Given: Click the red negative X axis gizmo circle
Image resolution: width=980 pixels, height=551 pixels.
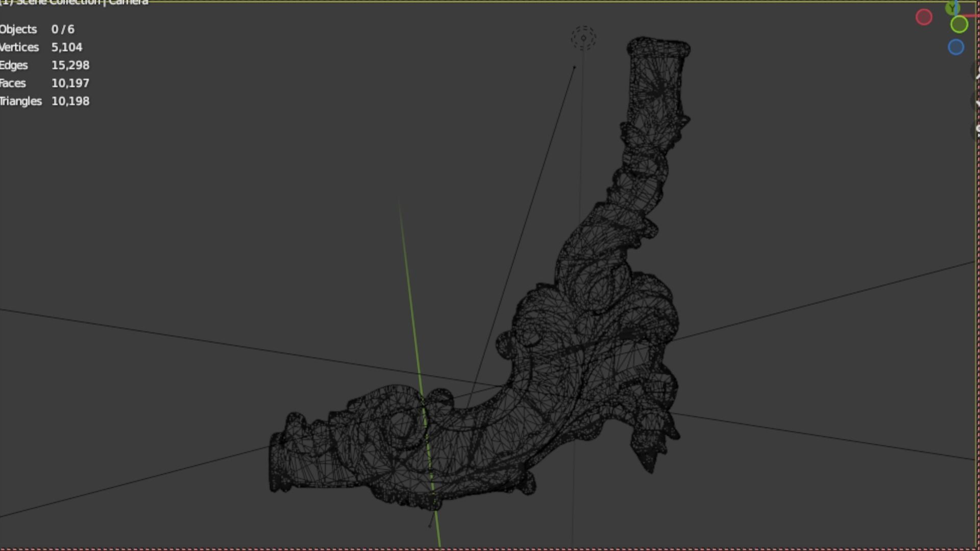Looking at the screenshot, I should (924, 17).
